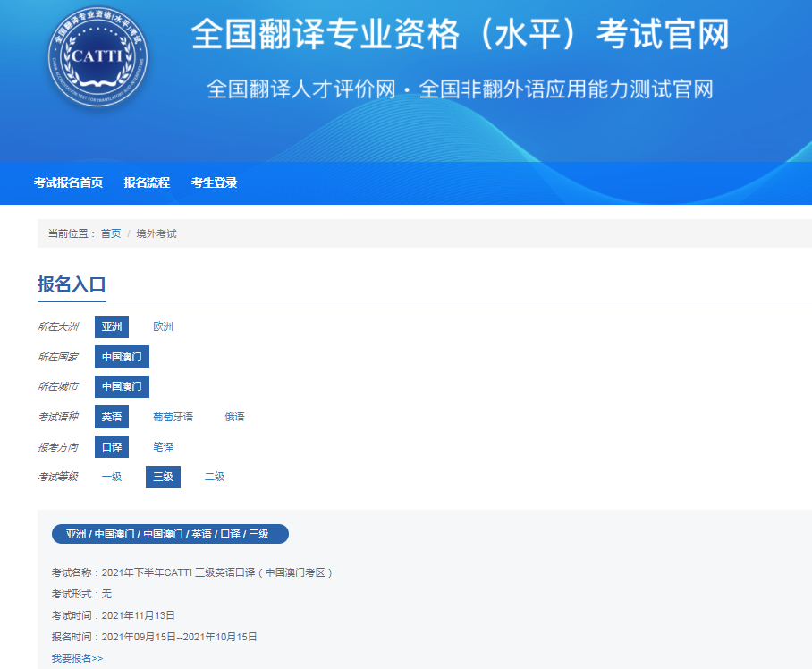The image size is (812, 669).
Task: Choose 英语 as exam language
Action: point(112,417)
